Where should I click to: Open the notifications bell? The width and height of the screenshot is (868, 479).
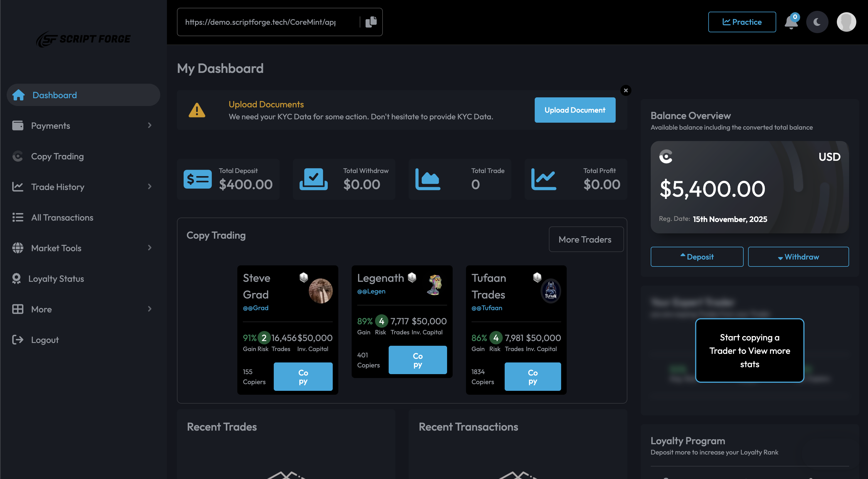[791, 23]
